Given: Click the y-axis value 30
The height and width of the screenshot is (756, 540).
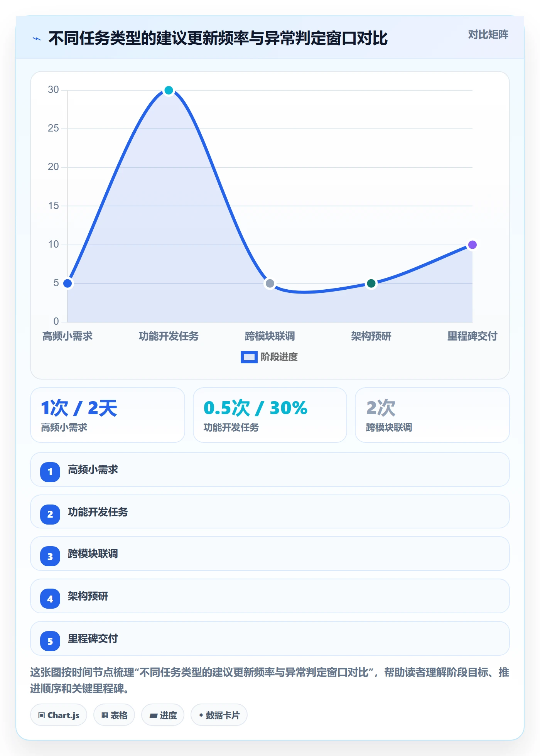Looking at the screenshot, I should (53, 90).
